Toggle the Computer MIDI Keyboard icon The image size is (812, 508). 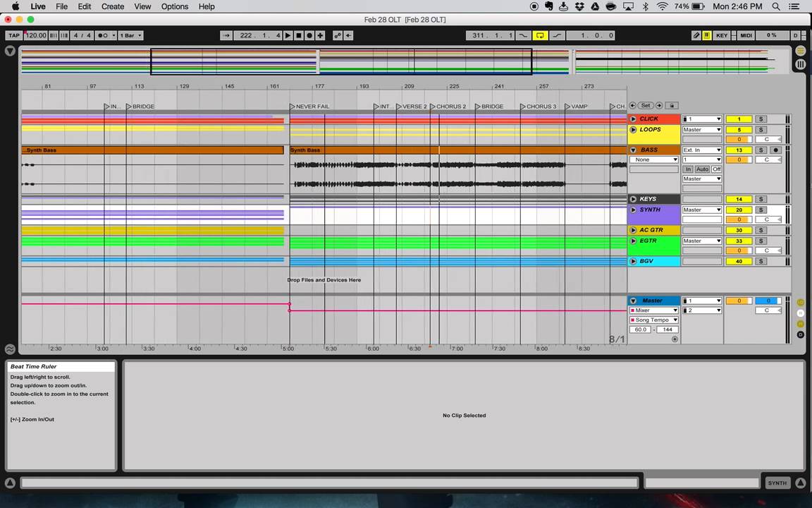707,35
